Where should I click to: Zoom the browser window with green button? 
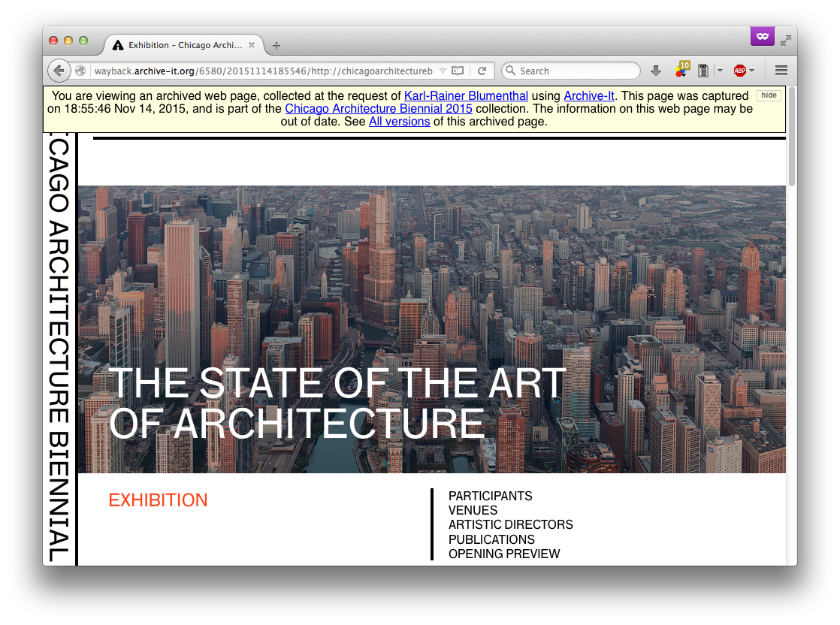click(83, 41)
